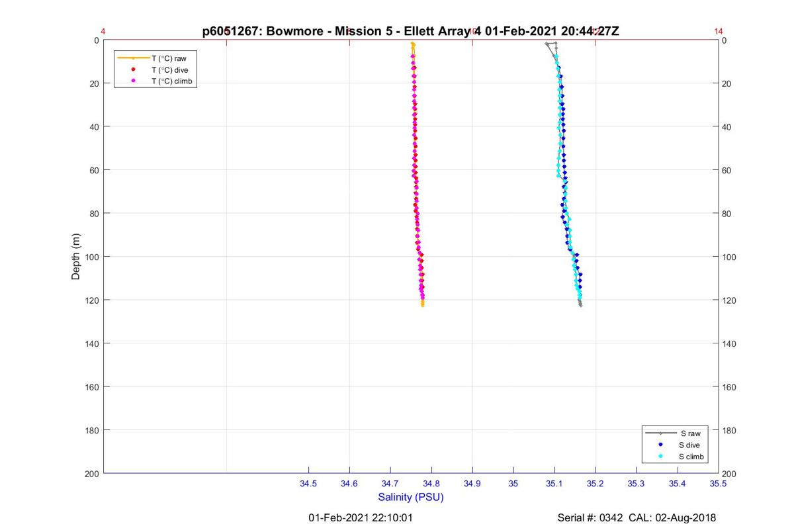Click the 40 tick on right depth axis
794x532 pixels.
pos(727,127)
